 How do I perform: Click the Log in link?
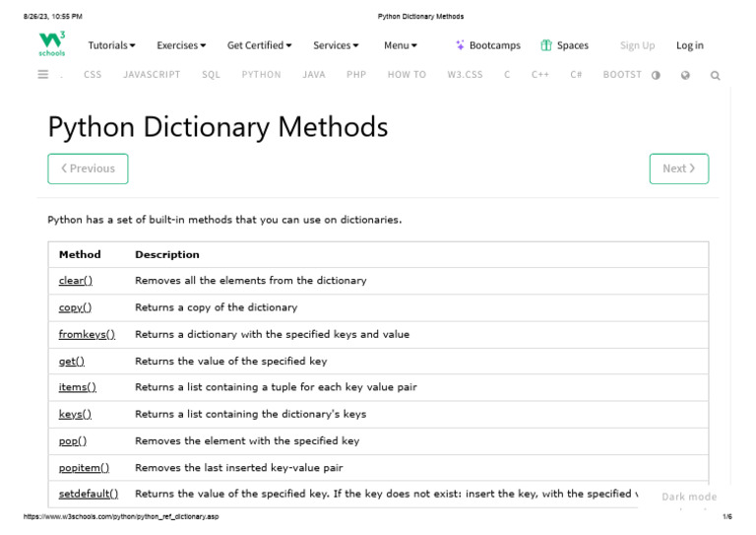689,45
